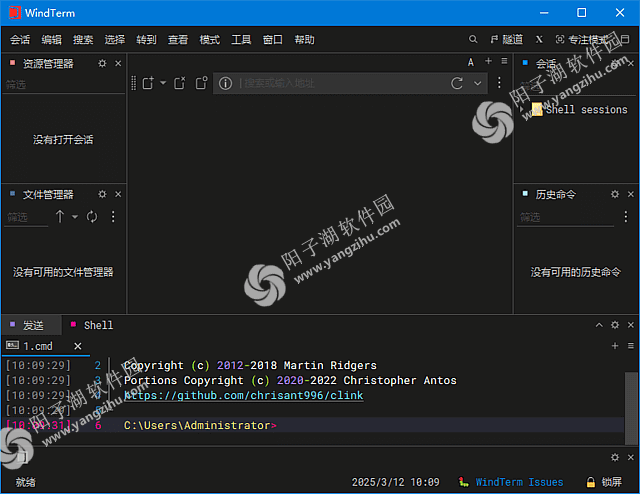The image size is (640, 494).
Task: Open 文件管理器 panel settings gear
Action: 102,194
